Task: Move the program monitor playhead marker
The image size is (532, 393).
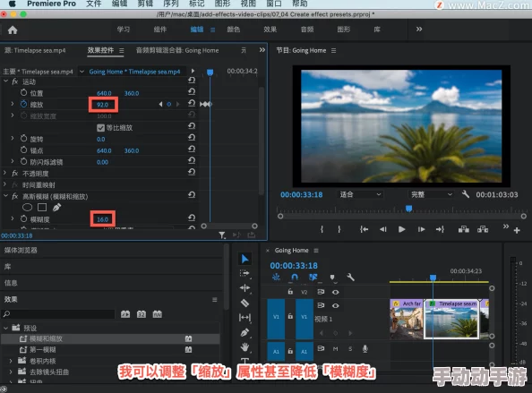Action: (x=408, y=209)
